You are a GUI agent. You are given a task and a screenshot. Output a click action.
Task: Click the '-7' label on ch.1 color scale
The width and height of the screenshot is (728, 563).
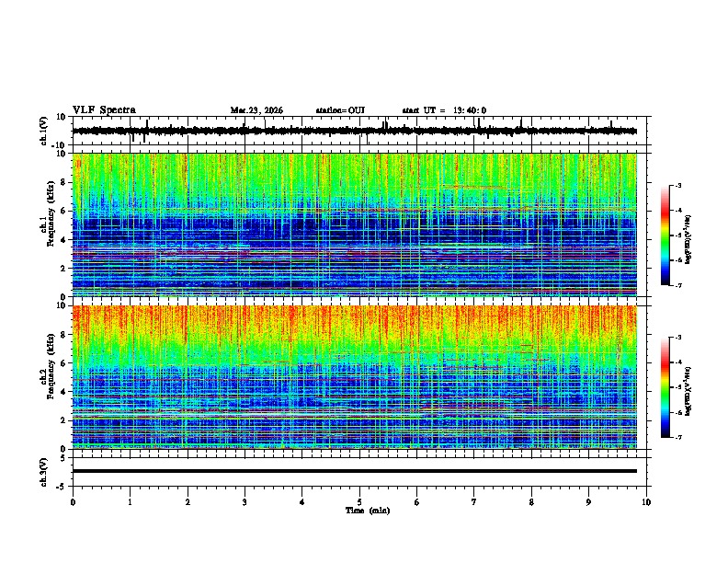coord(678,285)
